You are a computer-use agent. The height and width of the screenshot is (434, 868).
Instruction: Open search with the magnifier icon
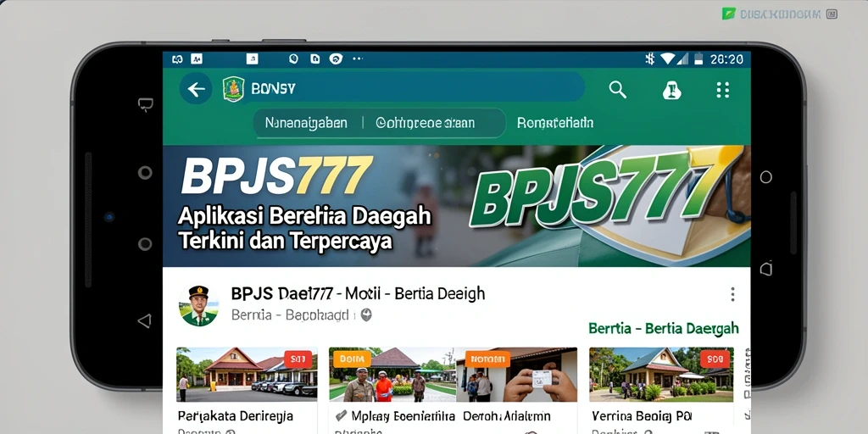pyautogui.click(x=617, y=89)
